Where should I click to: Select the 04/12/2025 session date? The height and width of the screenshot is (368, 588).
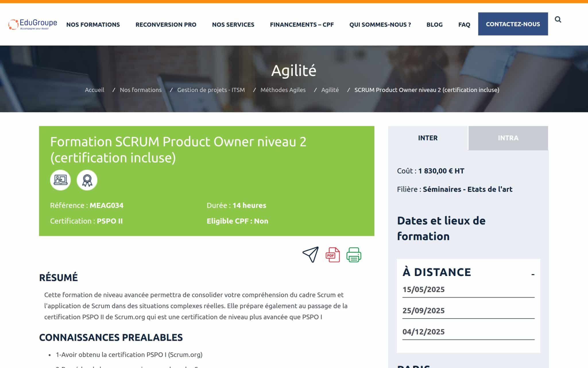pos(423,332)
